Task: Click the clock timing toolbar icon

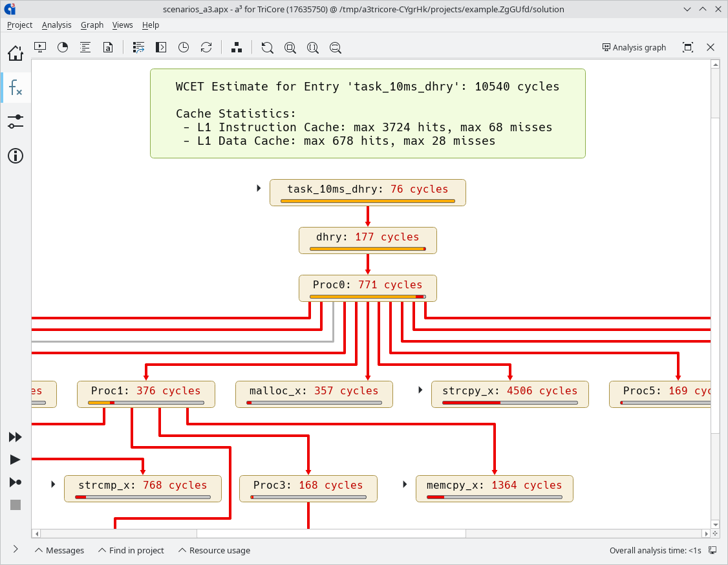Action: (184, 47)
